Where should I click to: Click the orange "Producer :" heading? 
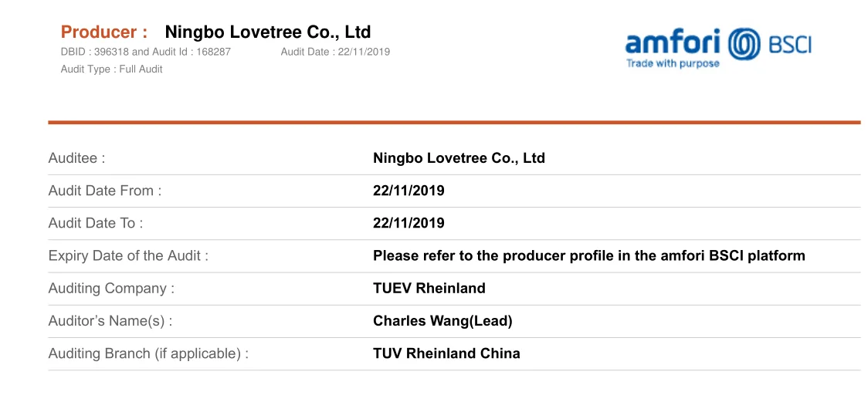coord(104,32)
